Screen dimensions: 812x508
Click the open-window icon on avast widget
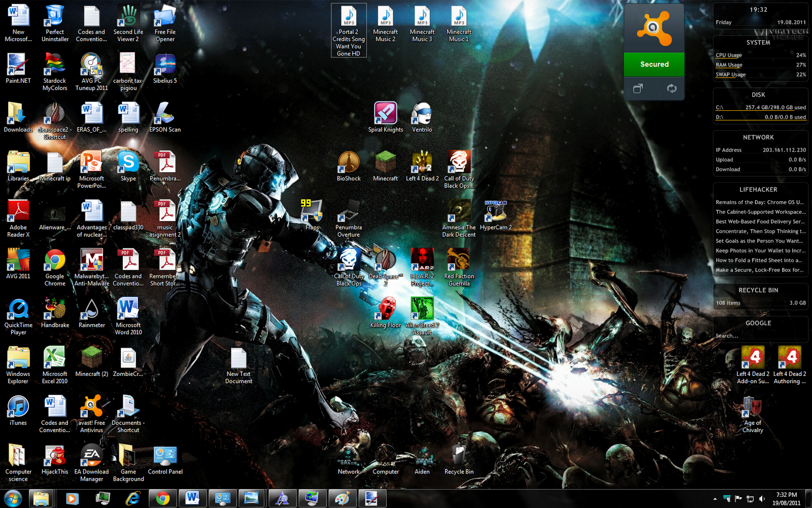(638, 88)
